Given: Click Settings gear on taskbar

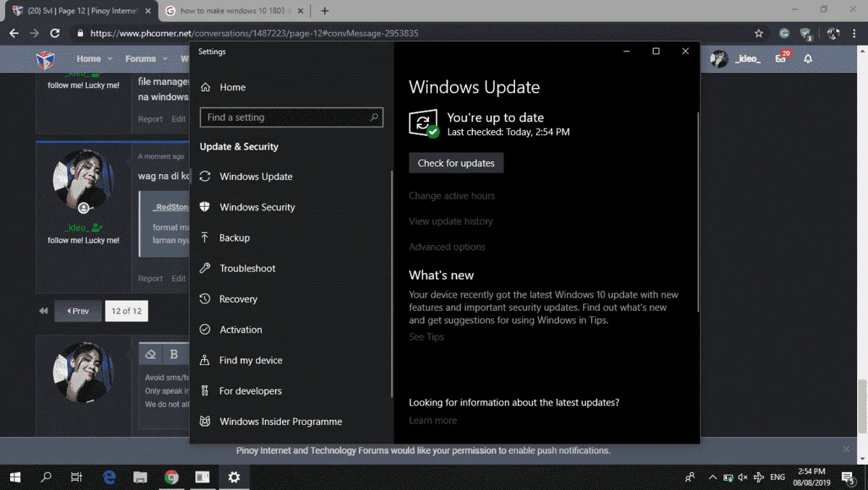Looking at the screenshot, I should (x=234, y=477).
